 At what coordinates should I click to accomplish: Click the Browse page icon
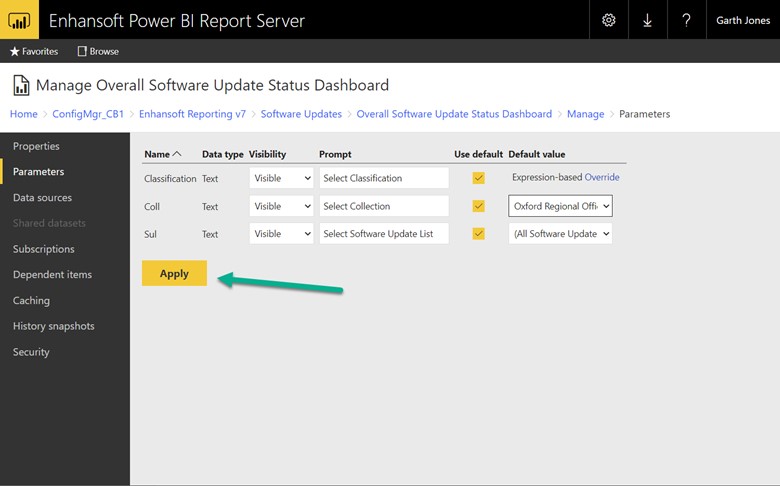point(82,51)
